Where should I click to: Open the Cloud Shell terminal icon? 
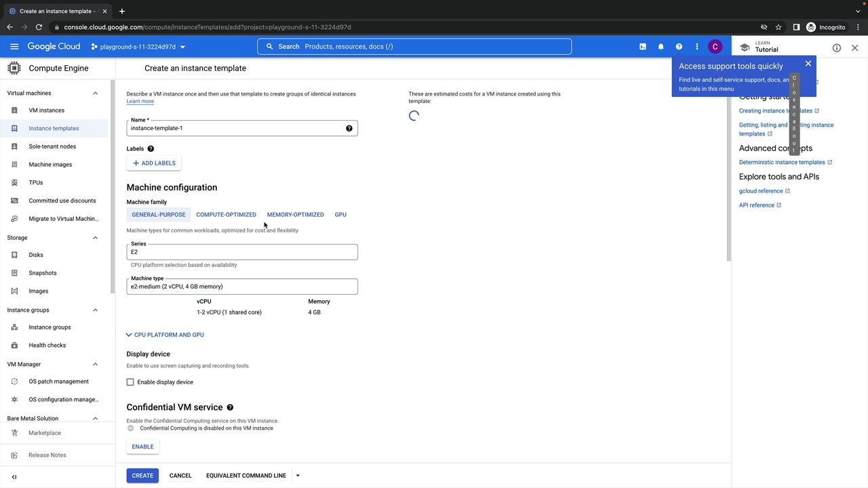pos(643,47)
